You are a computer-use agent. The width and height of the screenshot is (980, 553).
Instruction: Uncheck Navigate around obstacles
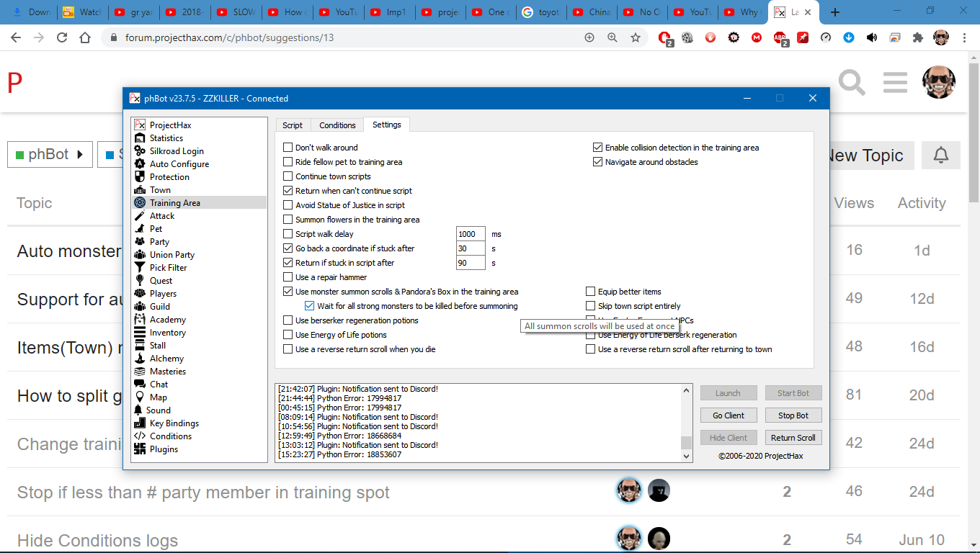597,162
